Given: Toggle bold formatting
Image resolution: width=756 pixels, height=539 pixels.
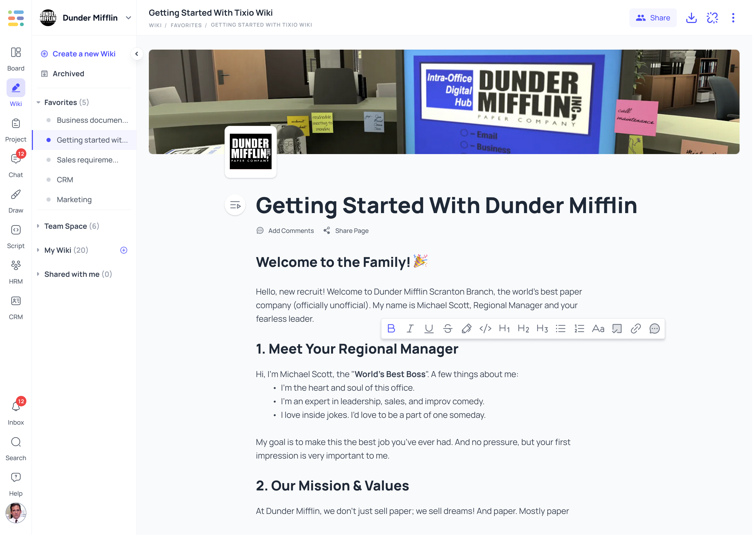Looking at the screenshot, I should pyautogui.click(x=391, y=329).
